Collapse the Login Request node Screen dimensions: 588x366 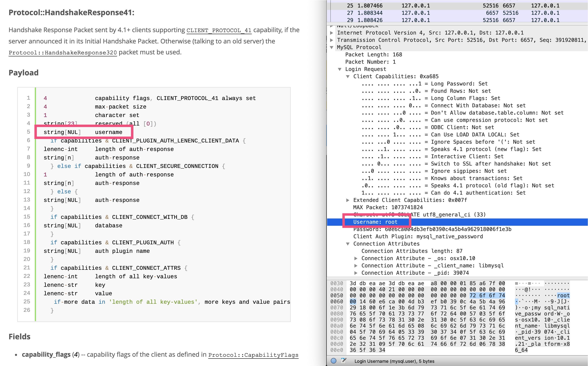click(340, 69)
